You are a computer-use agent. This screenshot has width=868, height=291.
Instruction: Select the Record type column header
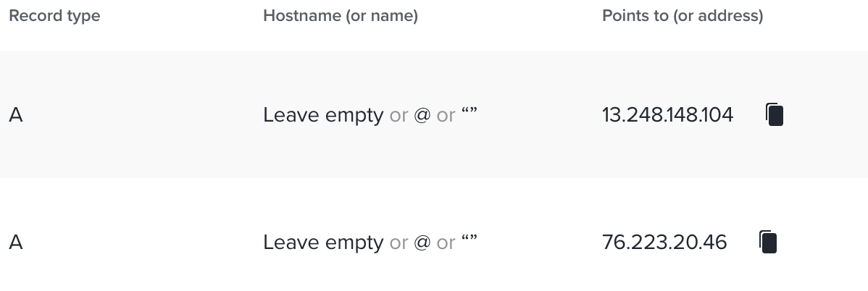[x=54, y=15]
